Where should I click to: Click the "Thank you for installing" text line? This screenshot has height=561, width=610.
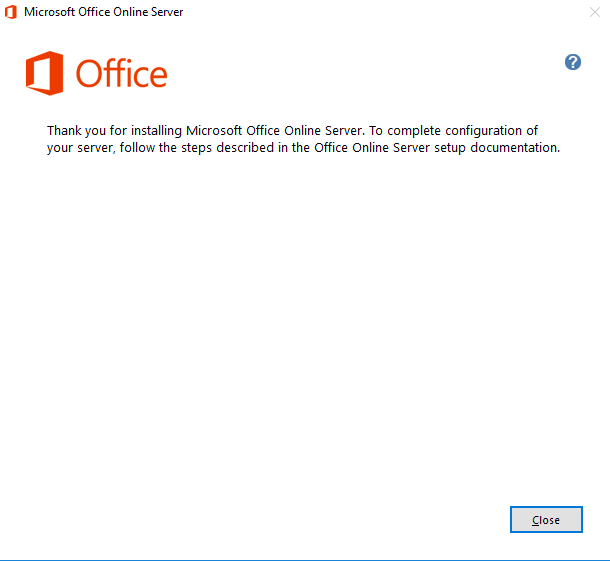293,131
